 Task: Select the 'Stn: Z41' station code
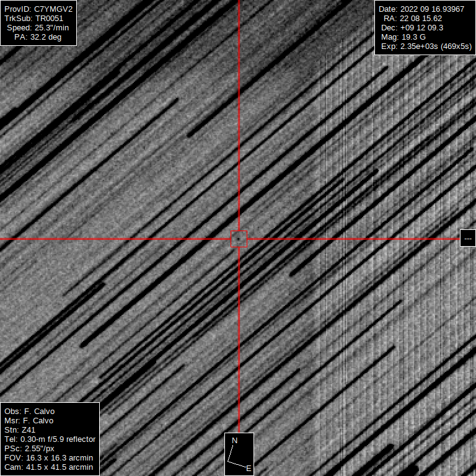(x=20, y=430)
